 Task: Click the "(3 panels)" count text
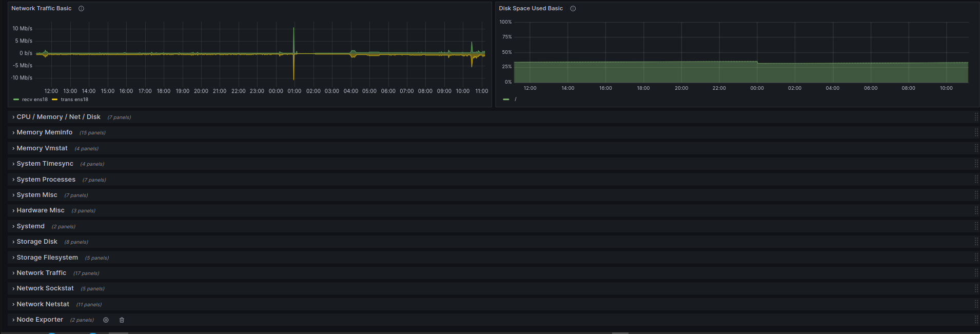click(x=83, y=211)
